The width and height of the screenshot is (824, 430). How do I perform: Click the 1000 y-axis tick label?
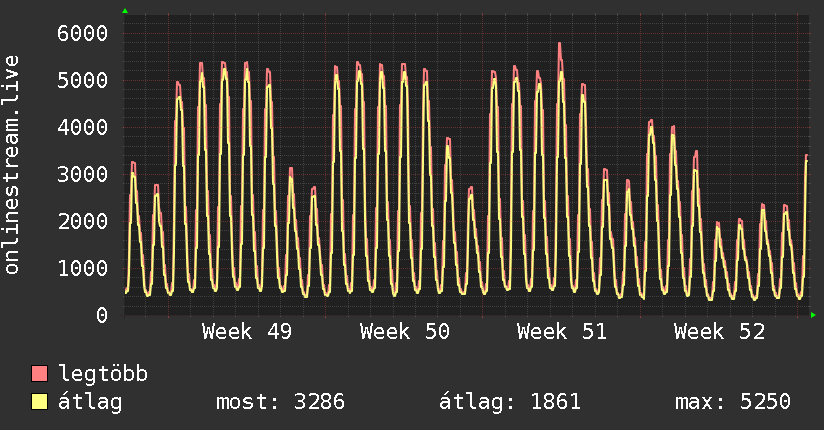click(x=83, y=268)
